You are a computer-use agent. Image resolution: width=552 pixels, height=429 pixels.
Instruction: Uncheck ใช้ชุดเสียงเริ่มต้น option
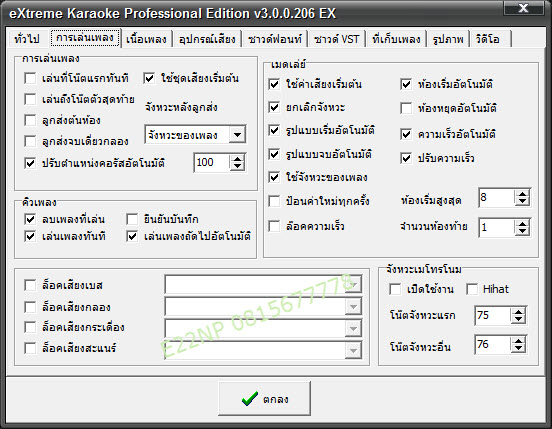(x=149, y=78)
